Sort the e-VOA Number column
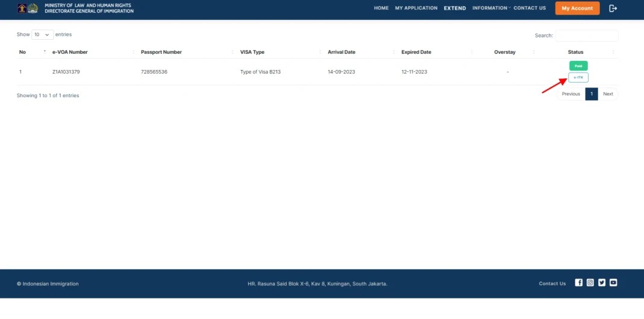This screenshot has width=644, height=319. [134, 52]
